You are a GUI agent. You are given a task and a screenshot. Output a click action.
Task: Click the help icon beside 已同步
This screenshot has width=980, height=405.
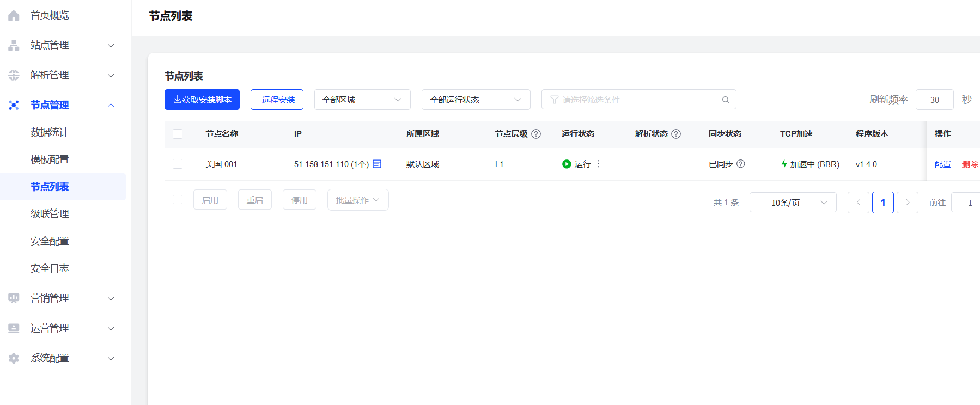741,164
